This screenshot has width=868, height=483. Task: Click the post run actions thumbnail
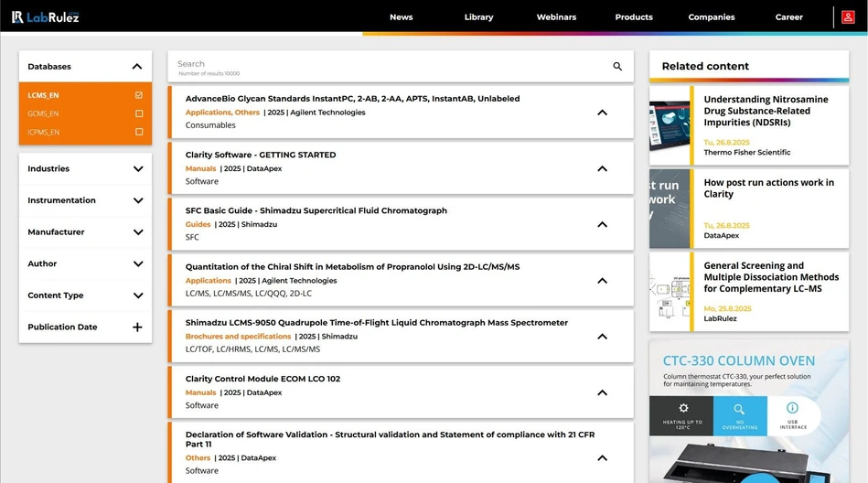[670, 209]
